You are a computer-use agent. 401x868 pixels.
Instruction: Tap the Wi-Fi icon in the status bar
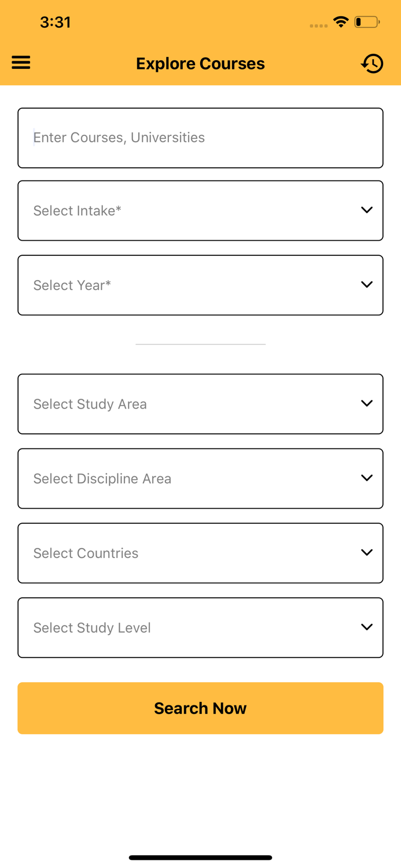341,21
